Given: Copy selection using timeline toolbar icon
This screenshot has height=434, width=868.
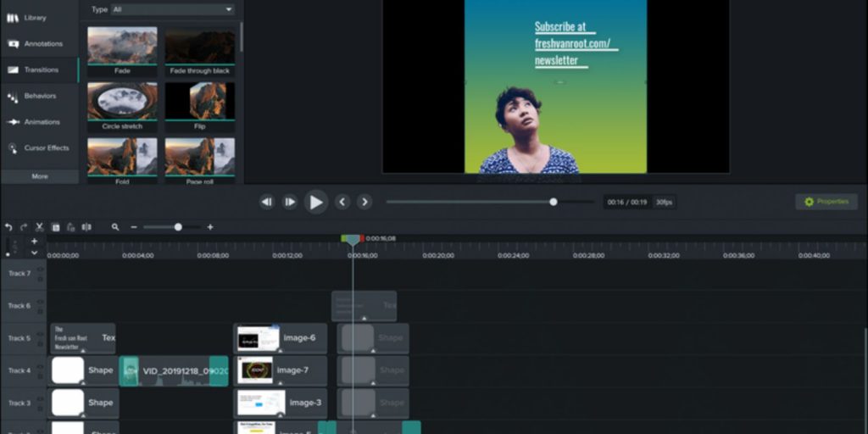Looking at the screenshot, I should click(55, 227).
